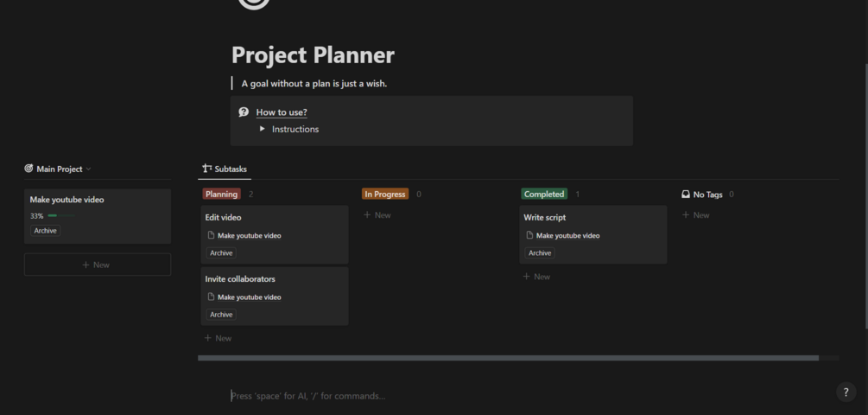This screenshot has height=415, width=868.
Task: Click page icon in Edit video card
Action: click(x=211, y=235)
